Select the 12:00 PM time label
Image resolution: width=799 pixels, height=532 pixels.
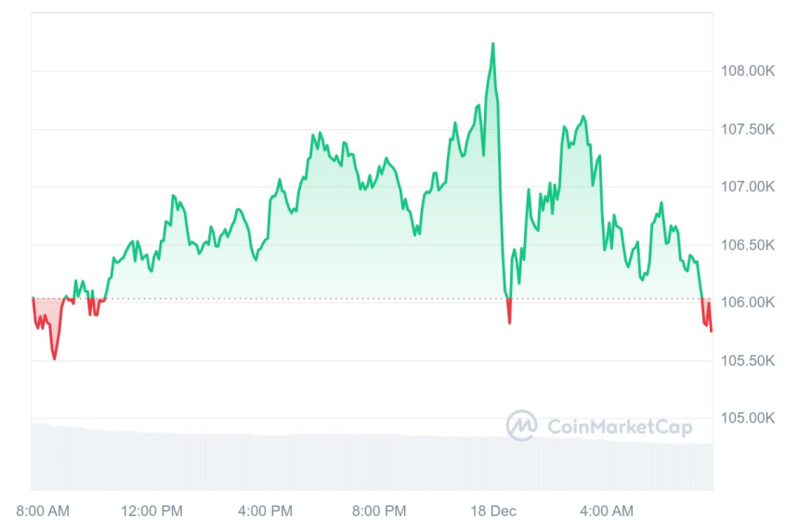click(152, 511)
